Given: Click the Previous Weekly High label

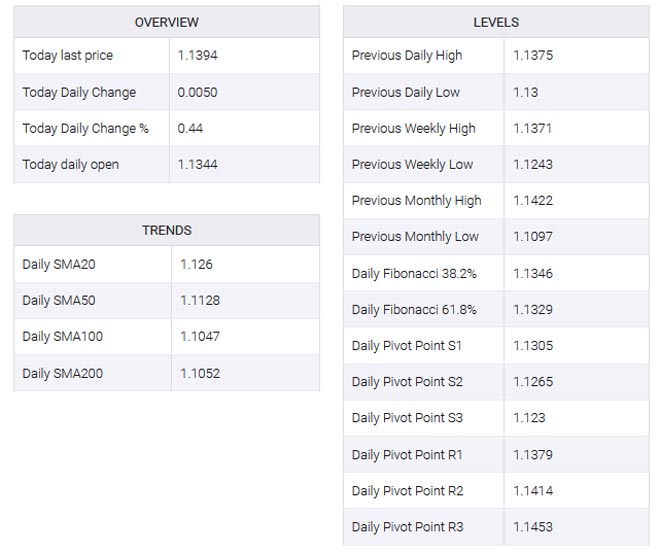Looking at the screenshot, I should point(413,128).
